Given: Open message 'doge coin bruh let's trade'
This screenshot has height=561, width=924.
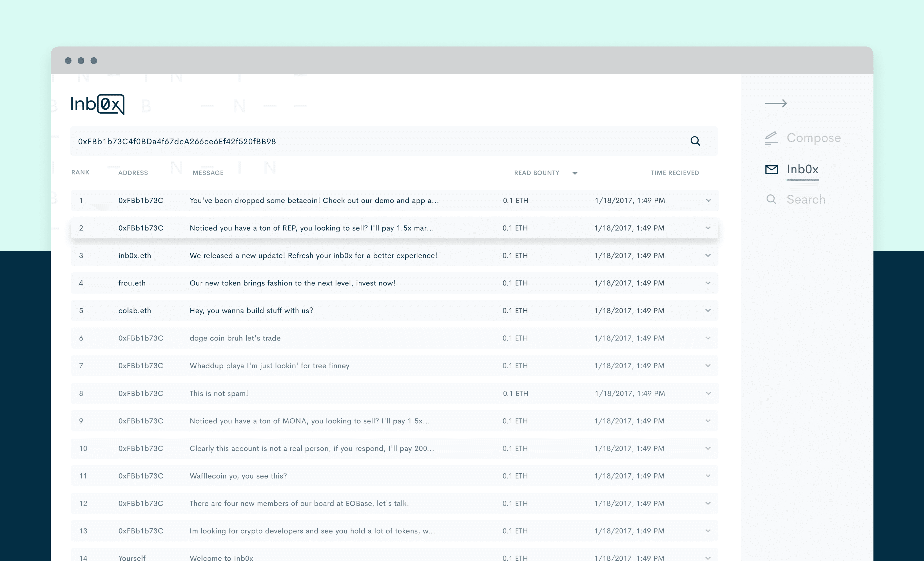Looking at the screenshot, I should [x=235, y=338].
